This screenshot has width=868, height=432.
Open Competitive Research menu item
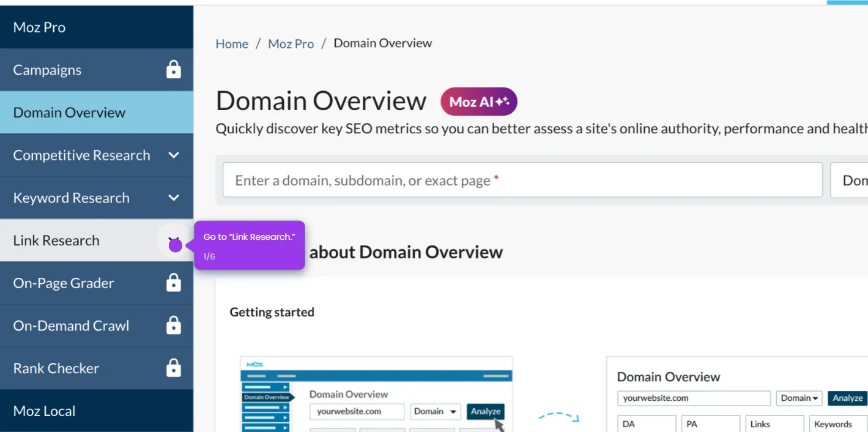coord(97,155)
